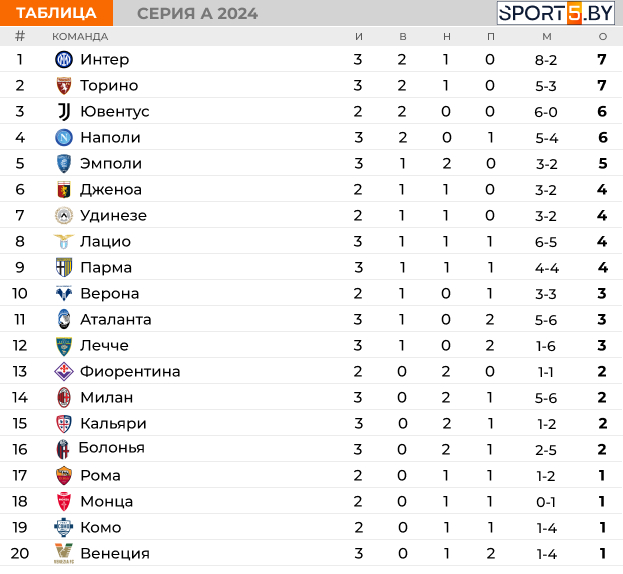Click the Parma shield icon
The width and height of the screenshot is (623, 574).
coord(64,267)
